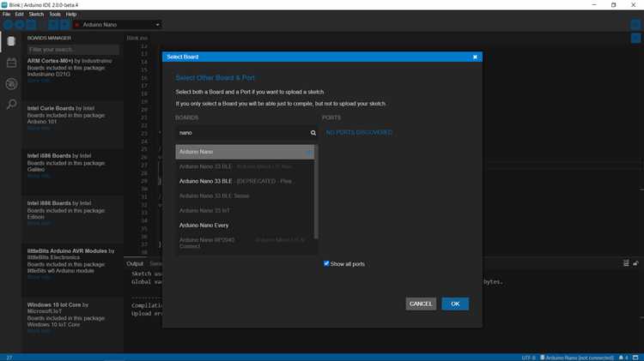
Task: Click the UTF-8 encoding status entry
Action: [529, 358]
